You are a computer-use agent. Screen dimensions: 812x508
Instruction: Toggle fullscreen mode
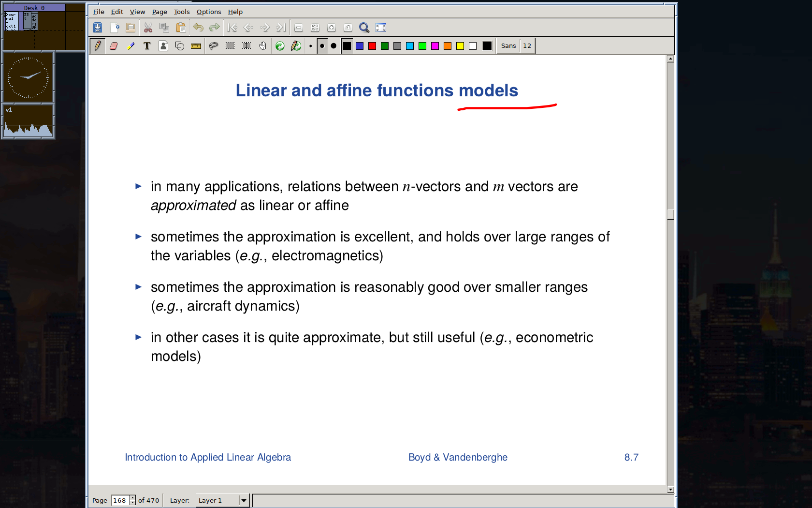pyautogui.click(x=381, y=28)
